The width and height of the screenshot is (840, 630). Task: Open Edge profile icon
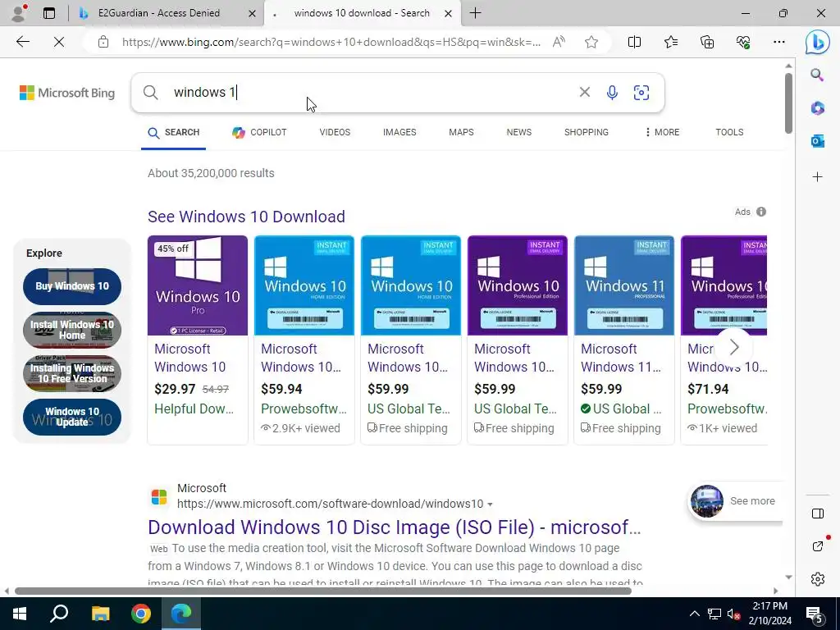tap(19, 13)
